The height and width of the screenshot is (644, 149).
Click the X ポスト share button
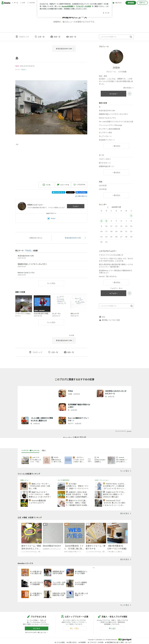pos(70,192)
